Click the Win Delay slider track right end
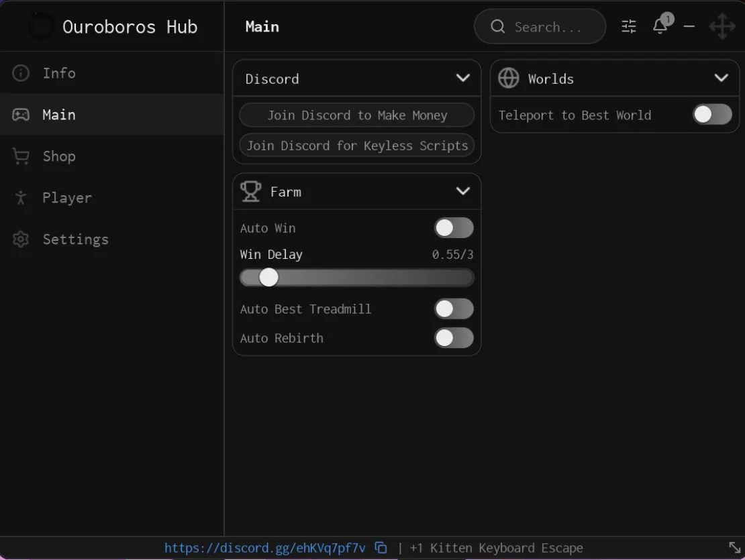Viewport: 745px width, 560px height. click(x=469, y=278)
